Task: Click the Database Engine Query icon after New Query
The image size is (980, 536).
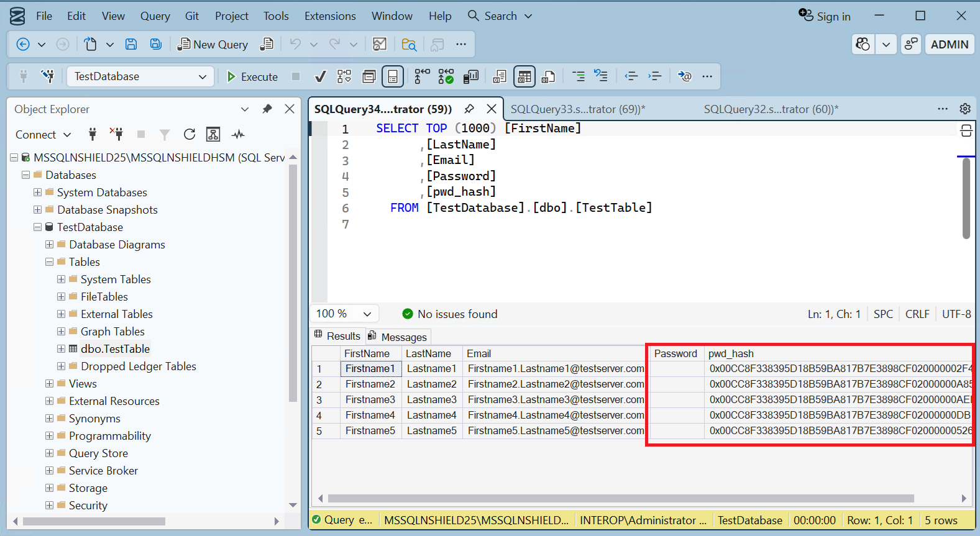Action: tap(267, 44)
